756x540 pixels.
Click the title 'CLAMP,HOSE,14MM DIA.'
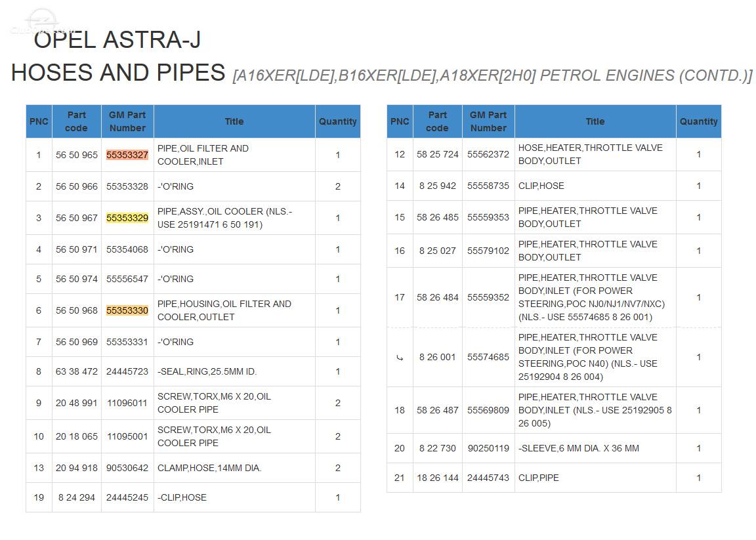point(209,468)
